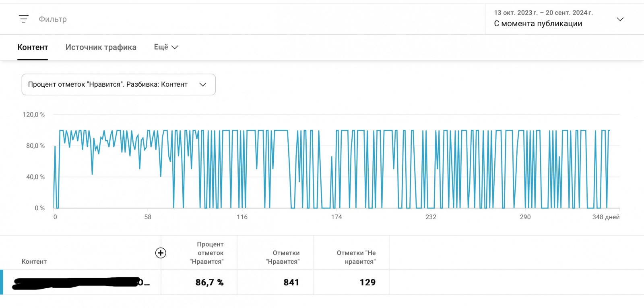Click the blue color marker of the content row
Image resolution: width=644 pixels, height=308 pixels.
point(2,282)
